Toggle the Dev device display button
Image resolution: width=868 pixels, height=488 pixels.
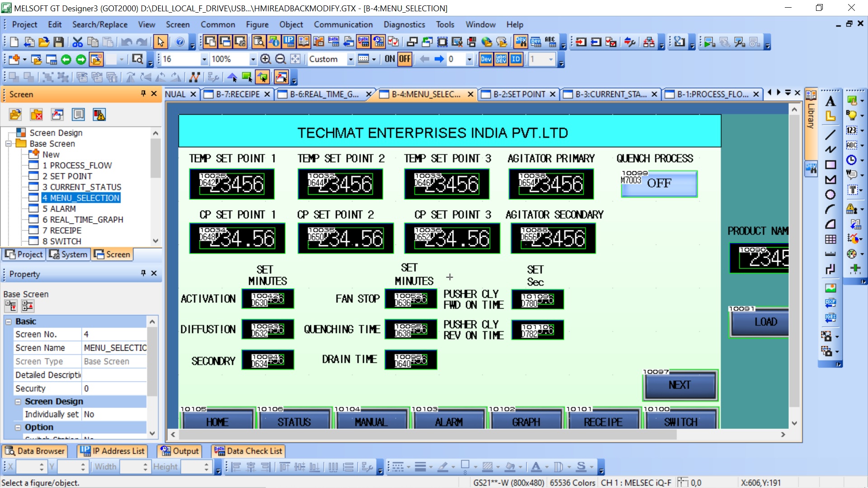pos(486,59)
